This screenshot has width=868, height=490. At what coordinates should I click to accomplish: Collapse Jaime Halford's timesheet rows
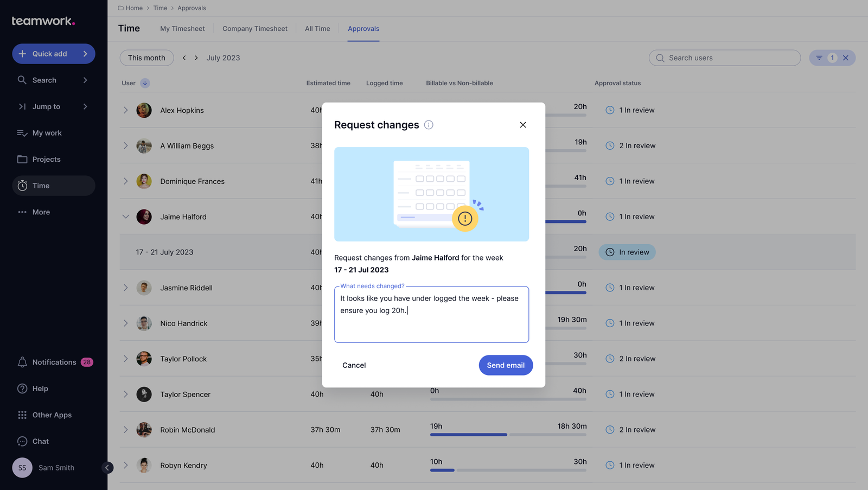(x=126, y=217)
